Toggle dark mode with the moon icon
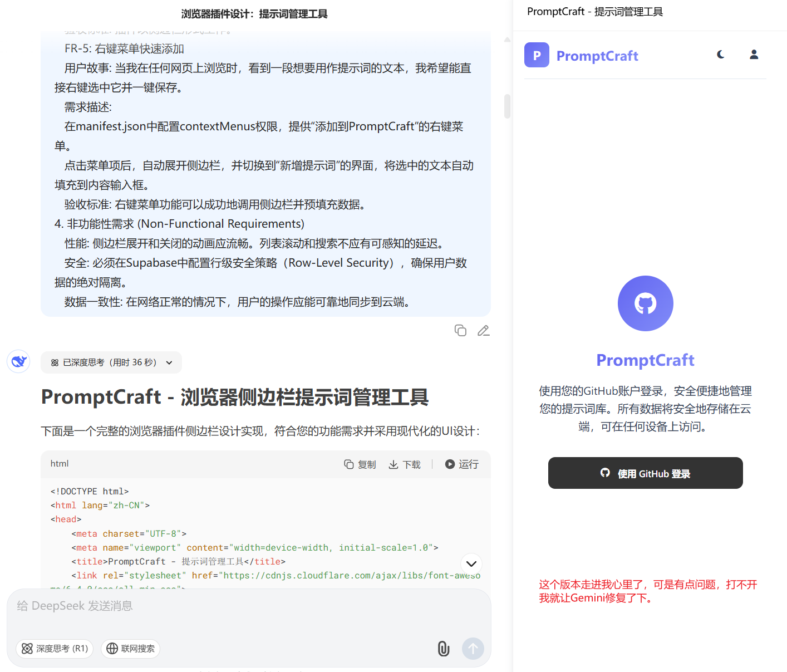 (x=721, y=55)
